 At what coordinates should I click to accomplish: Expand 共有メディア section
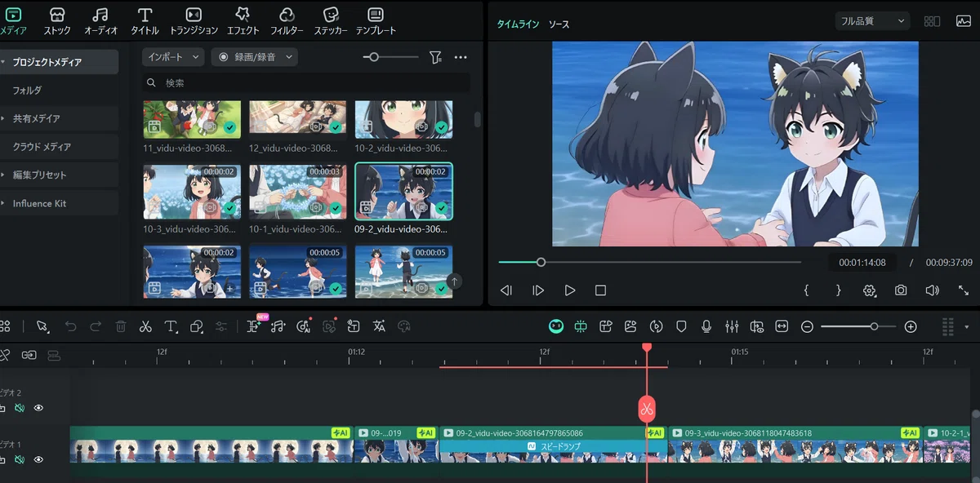click(3, 118)
